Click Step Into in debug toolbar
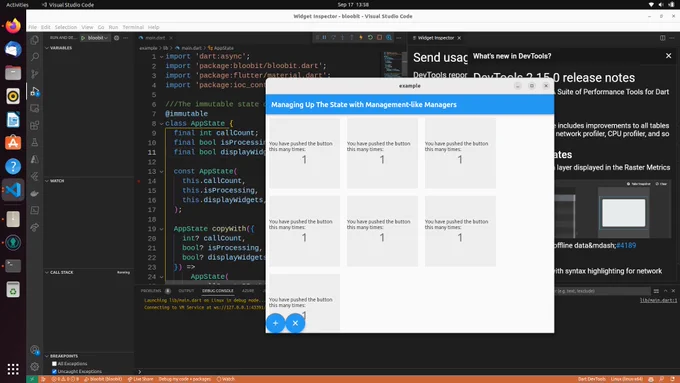The image size is (680, 383). point(342,38)
